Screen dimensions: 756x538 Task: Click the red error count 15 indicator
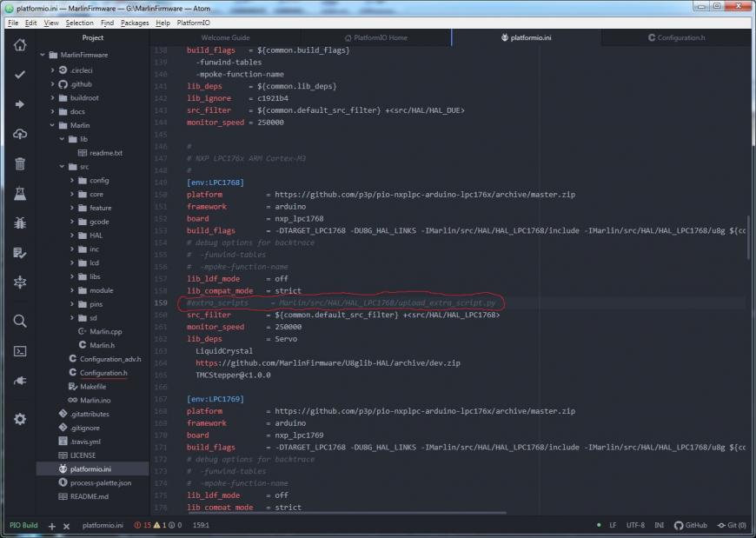tap(143, 525)
